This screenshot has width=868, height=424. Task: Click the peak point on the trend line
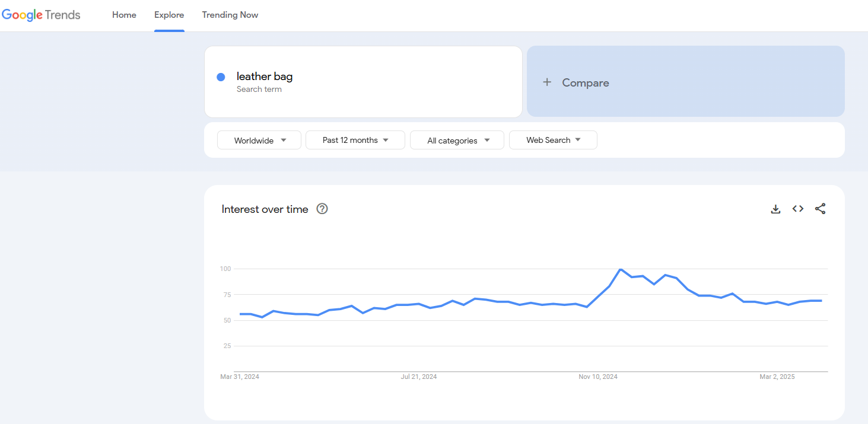pyautogui.click(x=621, y=269)
